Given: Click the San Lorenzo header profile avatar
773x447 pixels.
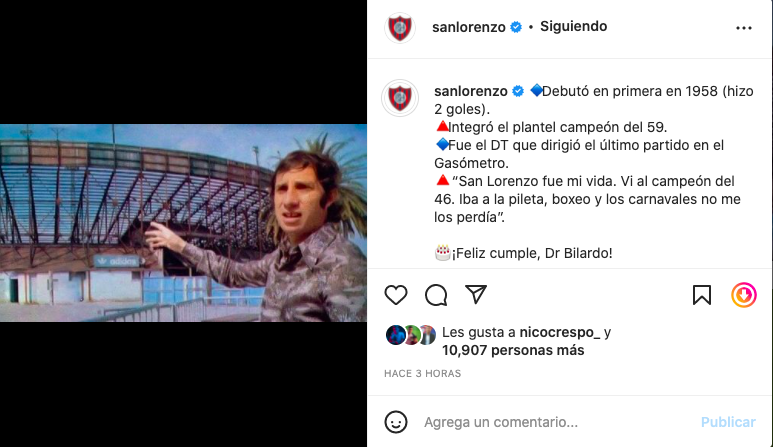Looking at the screenshot, I should pos(400,27).
